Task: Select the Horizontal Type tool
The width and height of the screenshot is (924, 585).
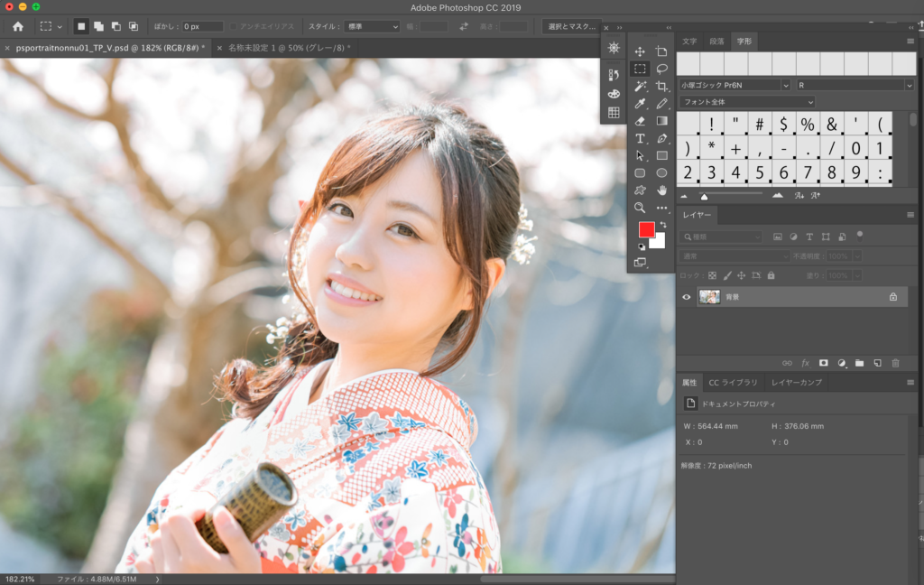Action: click(x=640, y=138)
